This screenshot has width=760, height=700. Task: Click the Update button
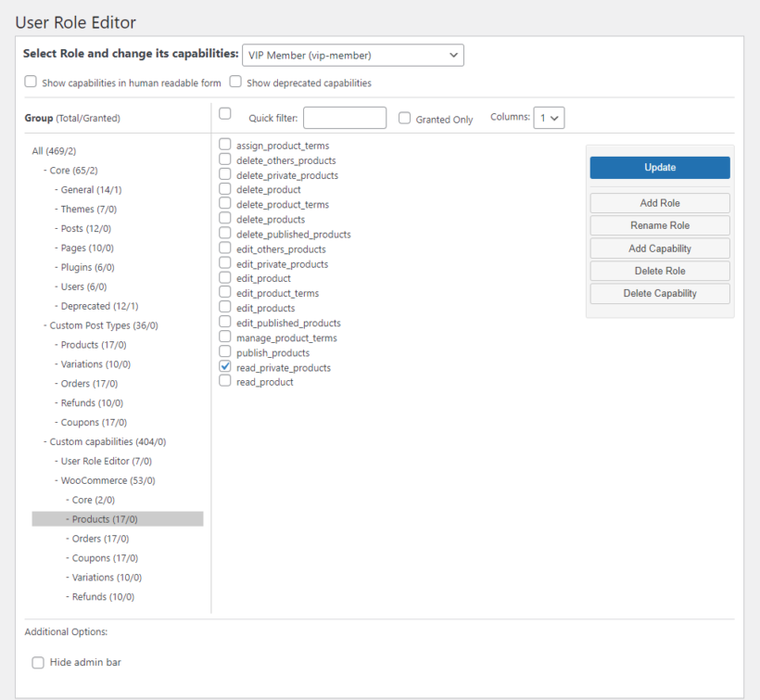659,167
